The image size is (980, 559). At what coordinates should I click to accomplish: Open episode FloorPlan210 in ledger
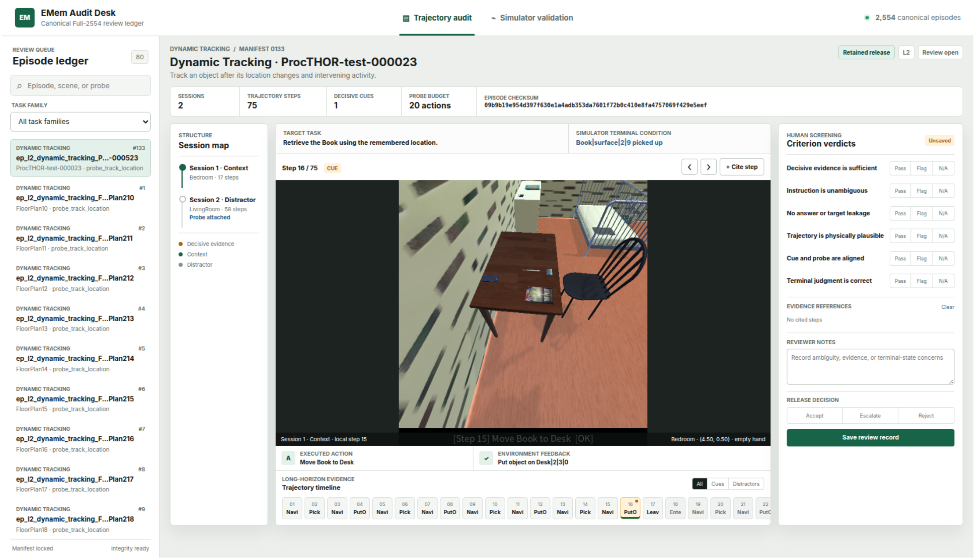point(81,198)
